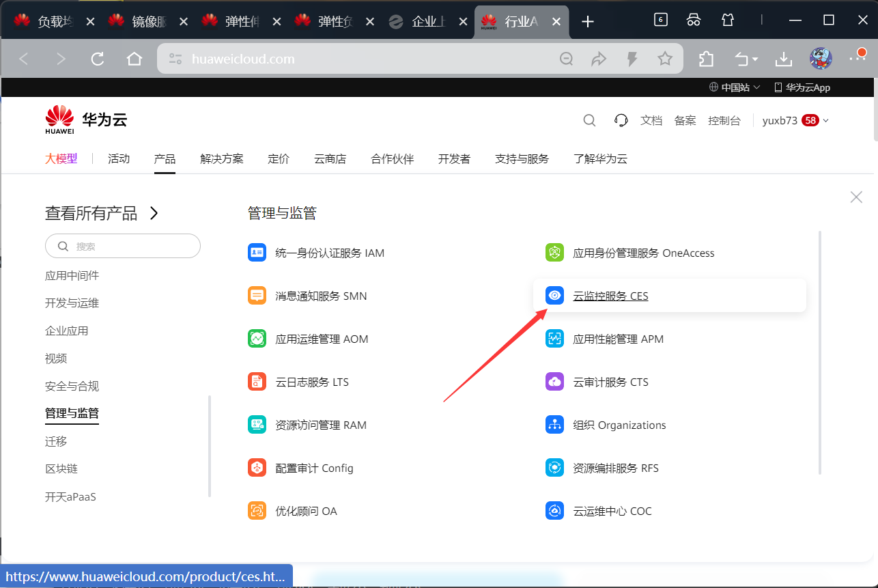Open the browser profile avatar
This screenshot has height=588, width=878.
click(821, 59)
